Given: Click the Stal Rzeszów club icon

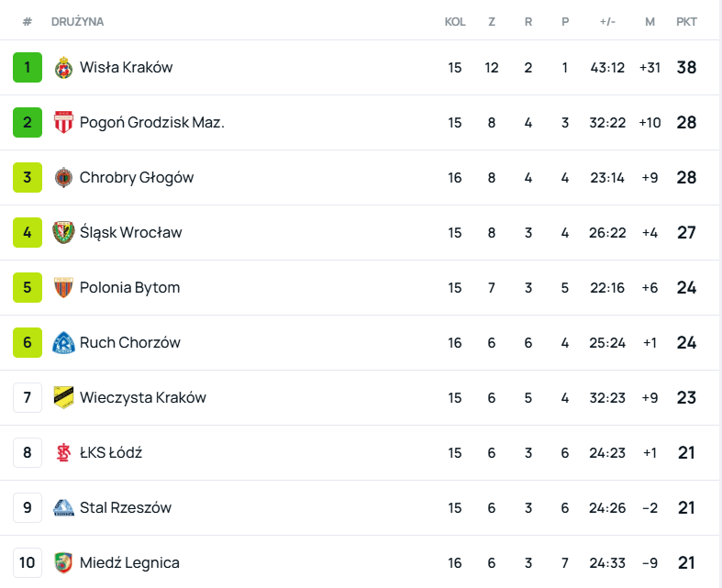Looking at the screenshot, I should click(63, 508).
